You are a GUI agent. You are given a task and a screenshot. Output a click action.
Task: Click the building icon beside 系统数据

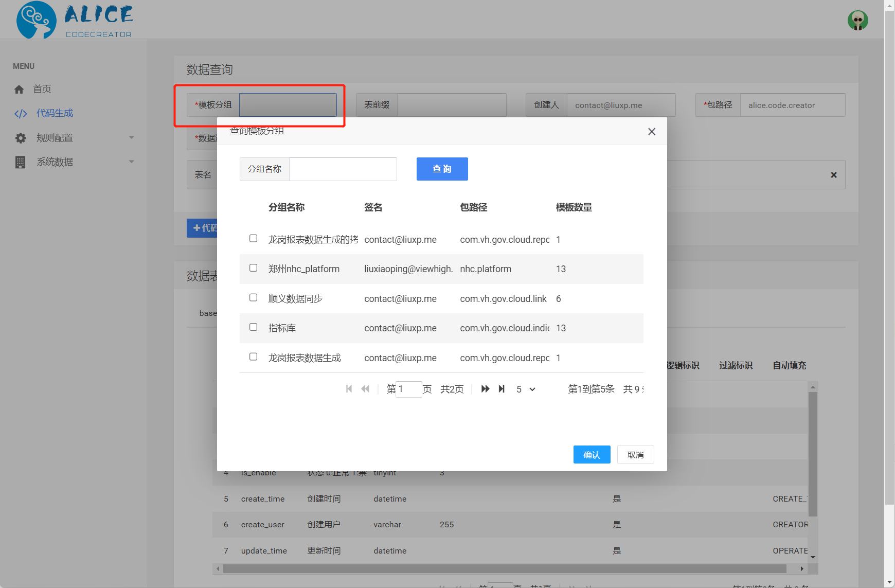(x=20, y=162)
